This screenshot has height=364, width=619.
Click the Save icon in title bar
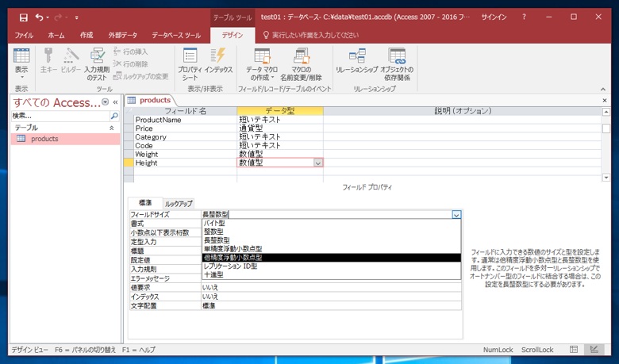point(24,17)
